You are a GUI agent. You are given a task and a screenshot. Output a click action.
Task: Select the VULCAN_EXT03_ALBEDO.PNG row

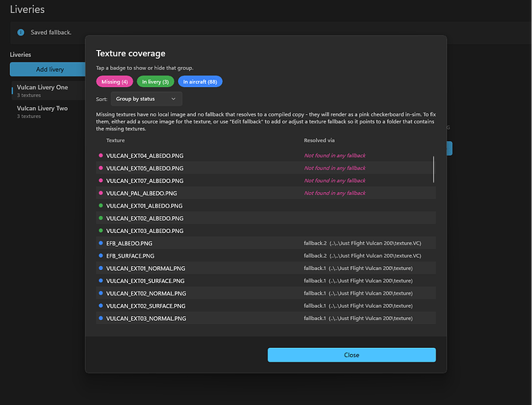266,231
